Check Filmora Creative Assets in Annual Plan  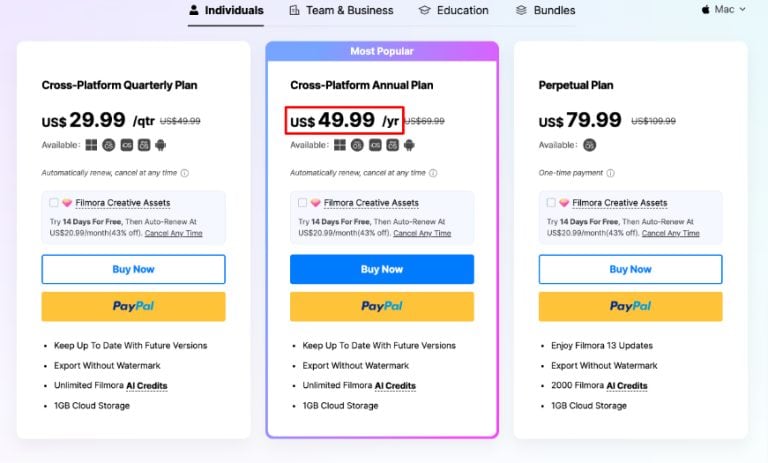(x=301, y=203)
